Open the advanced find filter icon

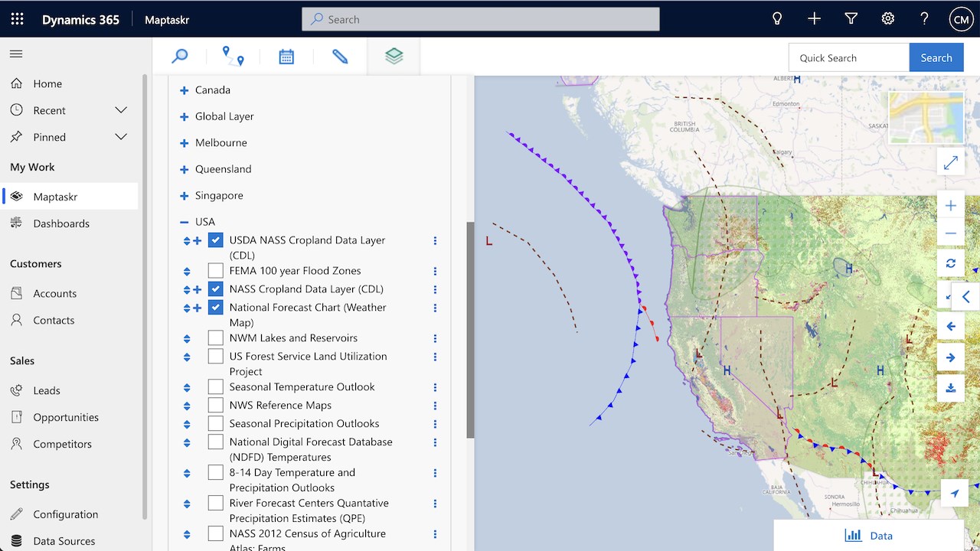point(851,19)
